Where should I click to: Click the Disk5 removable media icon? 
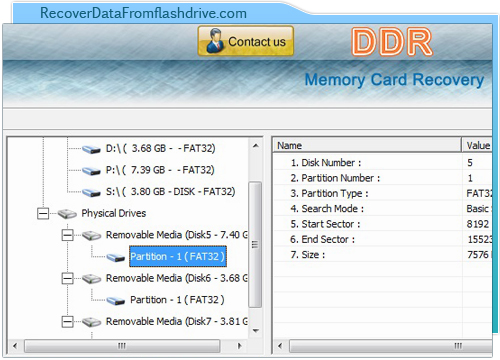pos(91,235)
